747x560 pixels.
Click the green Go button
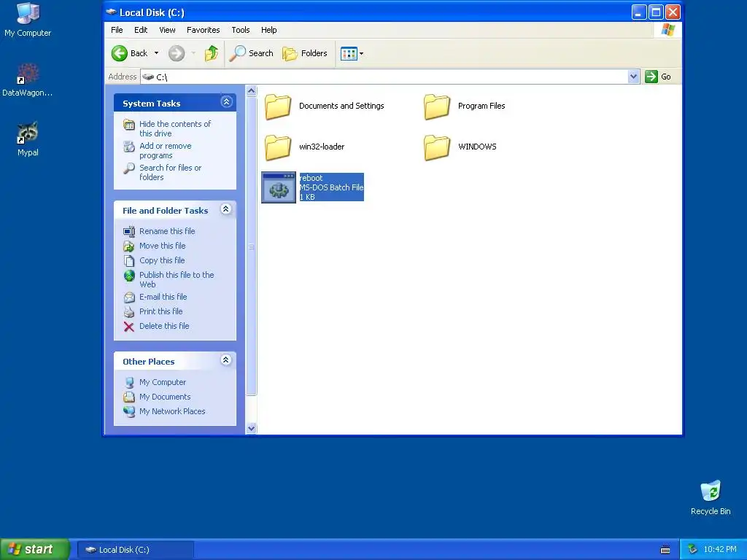pos(658,77)
